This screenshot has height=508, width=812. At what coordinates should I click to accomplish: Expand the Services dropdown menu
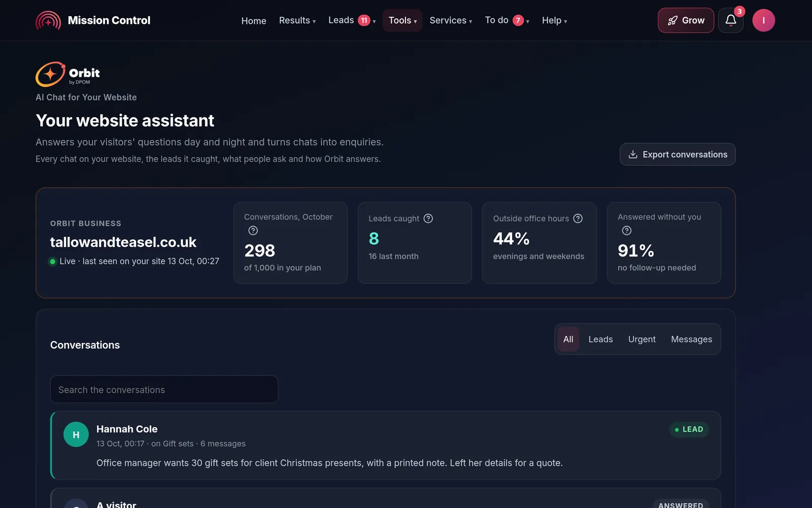click(451, 20)
